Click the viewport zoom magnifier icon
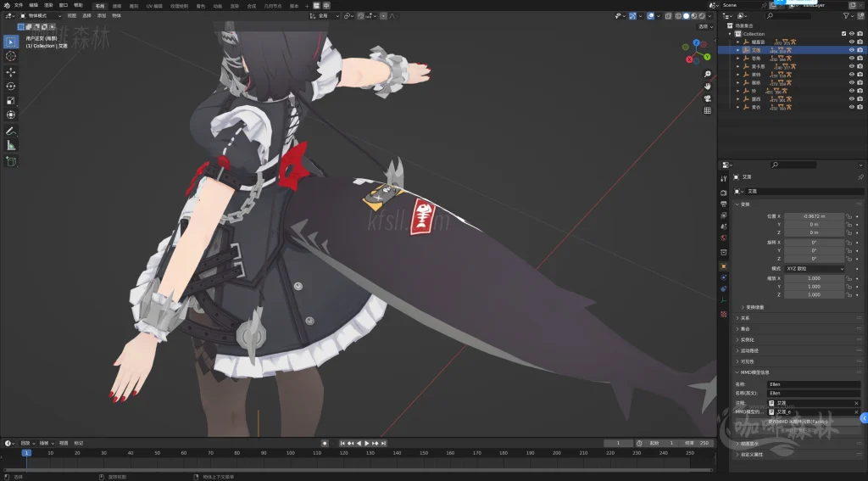Image resolution: width=868 pixels, height=481 pixels. click(x=708, y=75)
